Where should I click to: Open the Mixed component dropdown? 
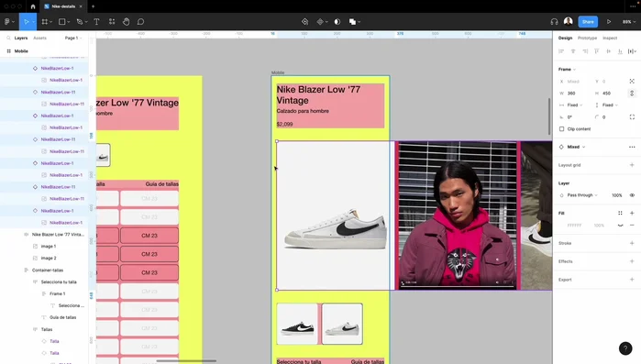click(x=576, y=147)
